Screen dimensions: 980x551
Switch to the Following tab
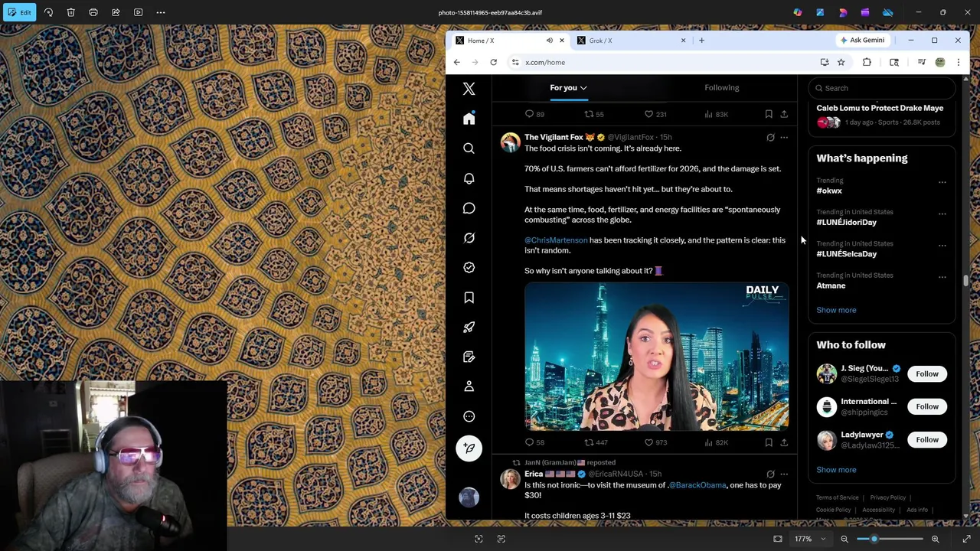721,87
